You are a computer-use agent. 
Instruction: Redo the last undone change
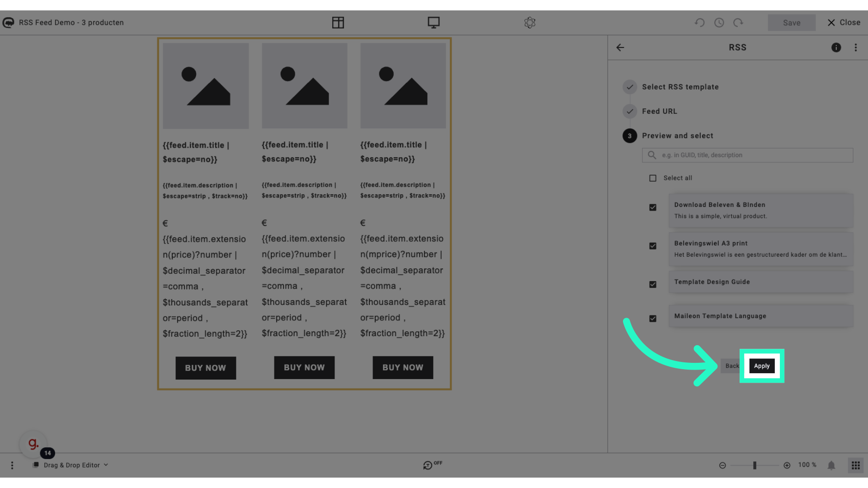tap(738, 23)
